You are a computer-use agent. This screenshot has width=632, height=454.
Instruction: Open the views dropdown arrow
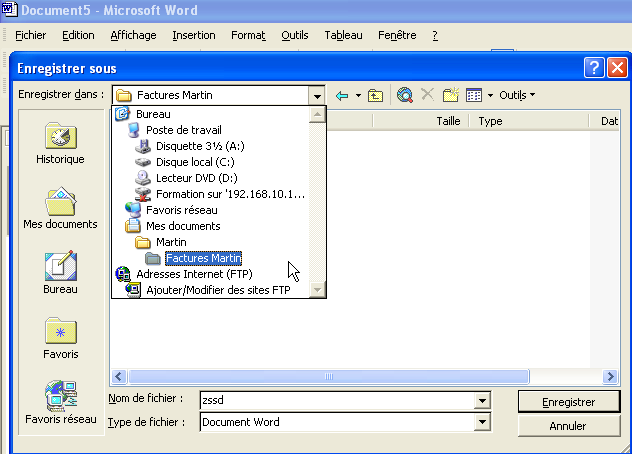pos(490,96)
